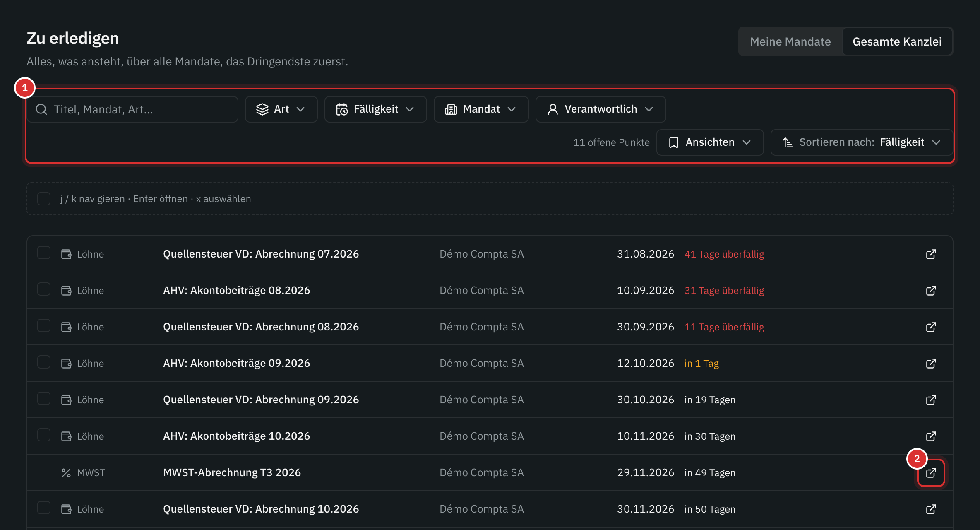Check the select-all box in the hint bar
This screenshot has width=980, height=530.
[44, 199]
